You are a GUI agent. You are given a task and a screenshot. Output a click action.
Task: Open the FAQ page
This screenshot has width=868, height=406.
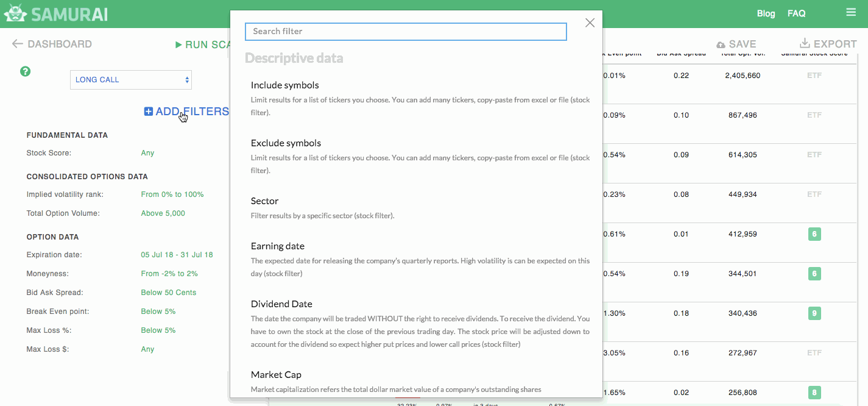(x=796, y=13)
